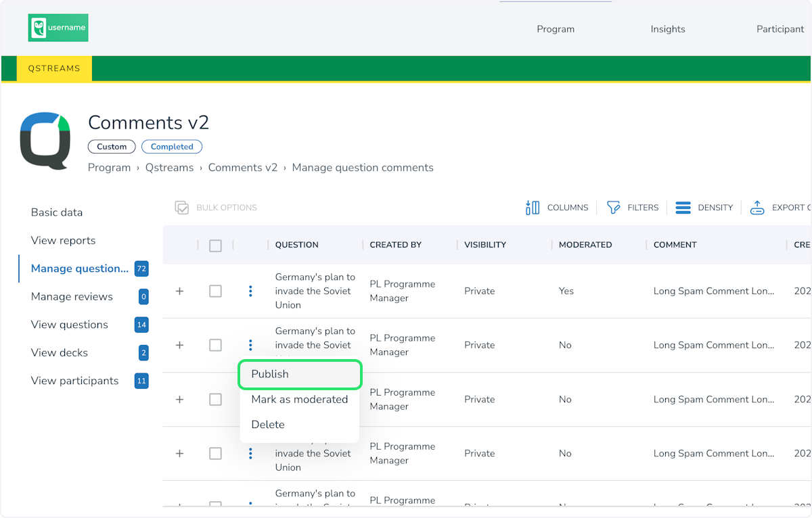The height and width of the screenshot is (518, 812).
Task: Click the Export icon
Action: coord(758,208)
